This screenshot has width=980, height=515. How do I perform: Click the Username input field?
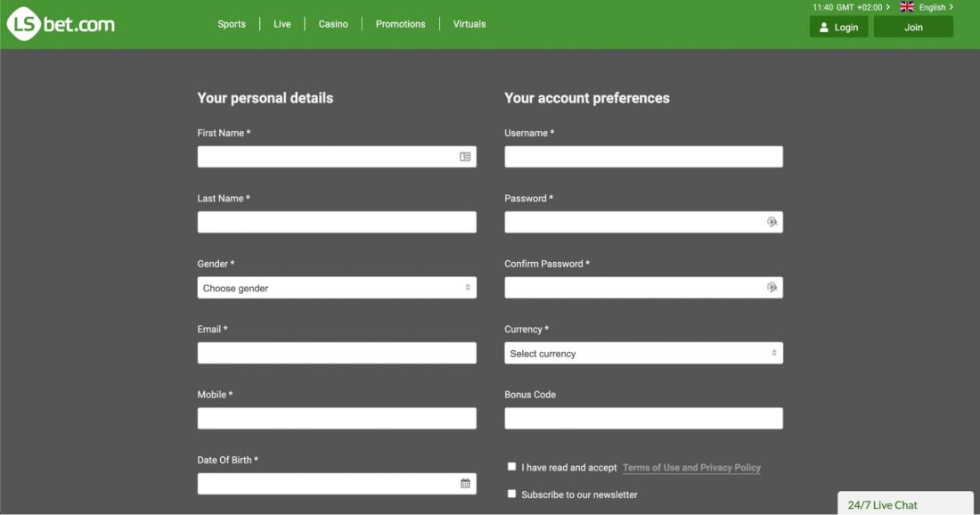point(644,157)
